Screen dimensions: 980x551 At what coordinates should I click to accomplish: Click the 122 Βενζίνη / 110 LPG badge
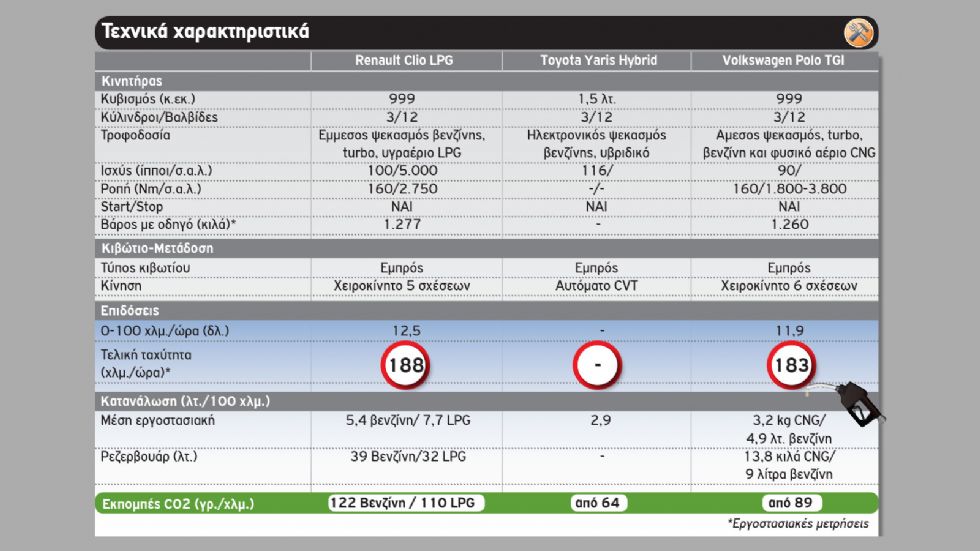tap(406, 503)
